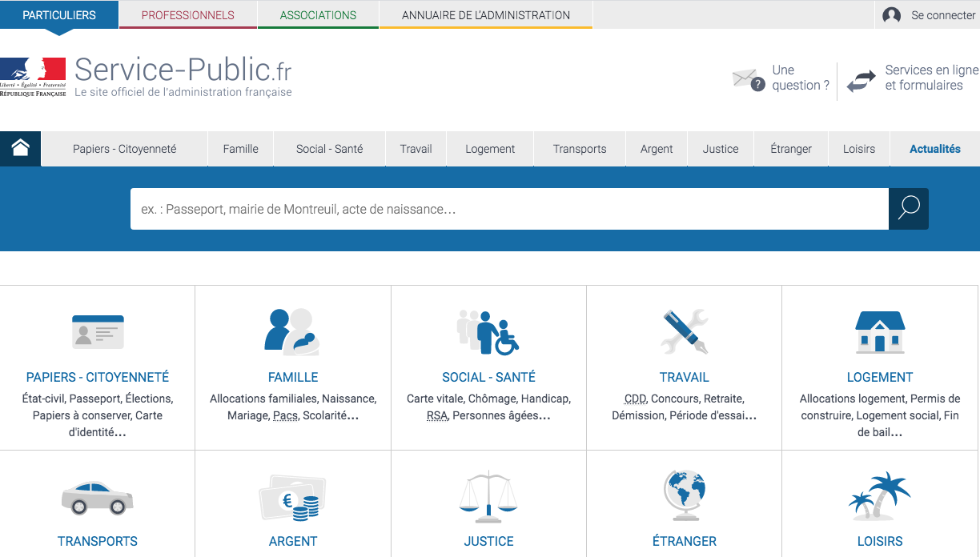Open the PAPIERS - CITOYENNETÉ category heading
Screen dimensions: 980x557
click(x=98, y=377)
